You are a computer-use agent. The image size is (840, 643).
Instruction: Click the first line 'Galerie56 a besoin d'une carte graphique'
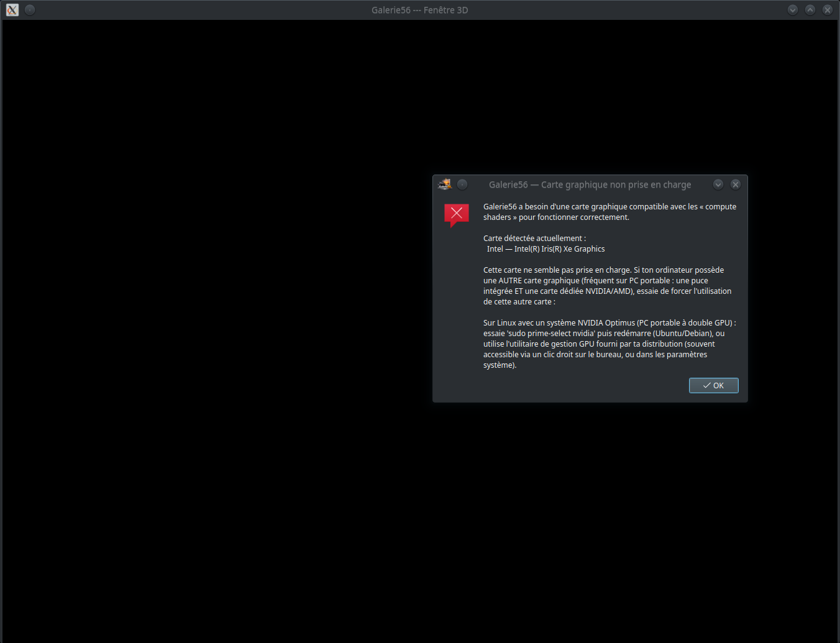point(609,207)
